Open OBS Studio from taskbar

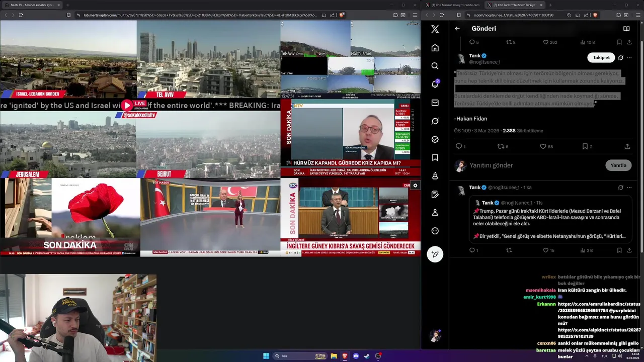click(378, 356)
